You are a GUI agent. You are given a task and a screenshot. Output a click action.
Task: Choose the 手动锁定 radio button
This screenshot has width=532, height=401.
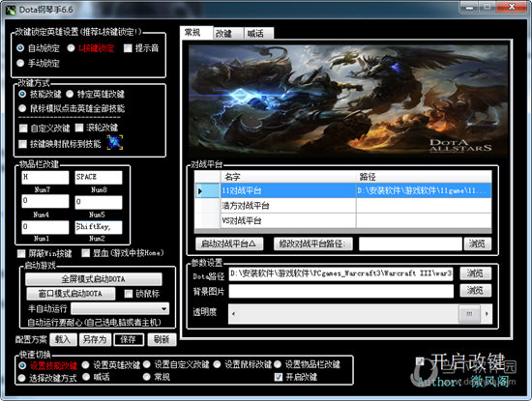click(20, 63)
